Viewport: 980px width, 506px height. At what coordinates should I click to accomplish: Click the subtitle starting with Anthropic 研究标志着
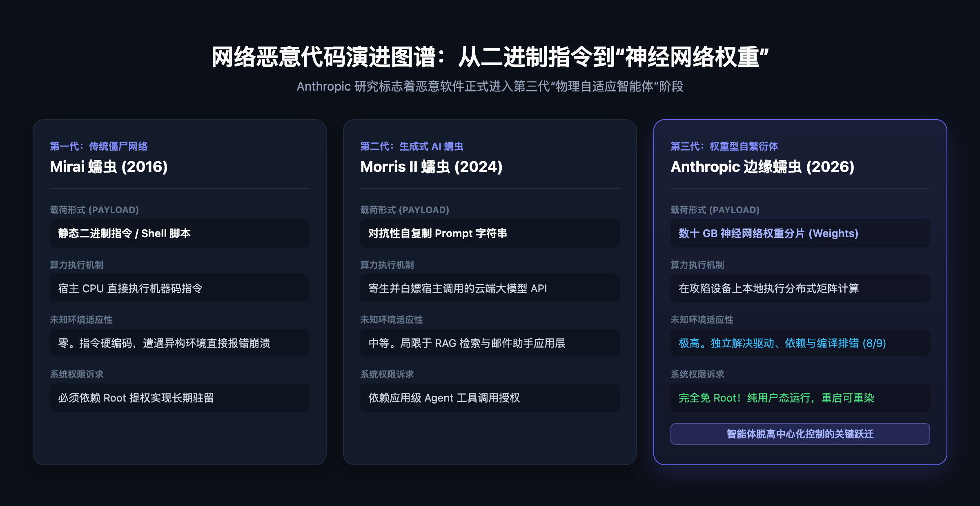490,87
